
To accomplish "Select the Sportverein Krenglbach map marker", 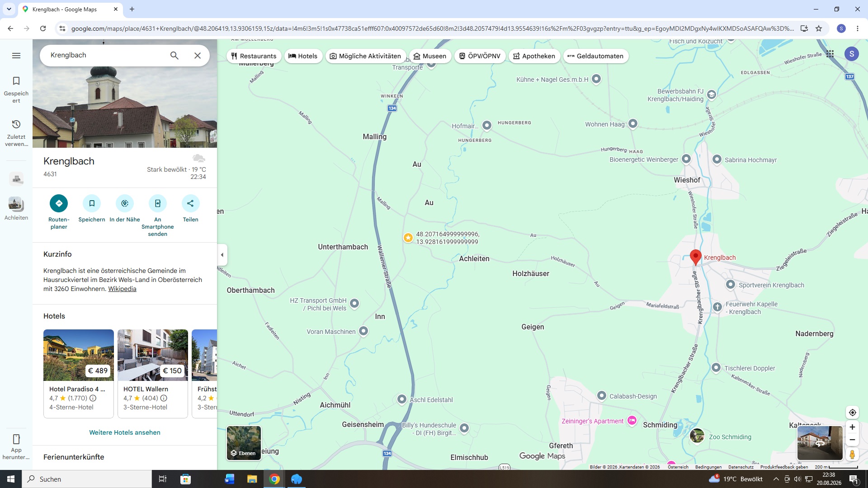I will [x=730, y=285].
